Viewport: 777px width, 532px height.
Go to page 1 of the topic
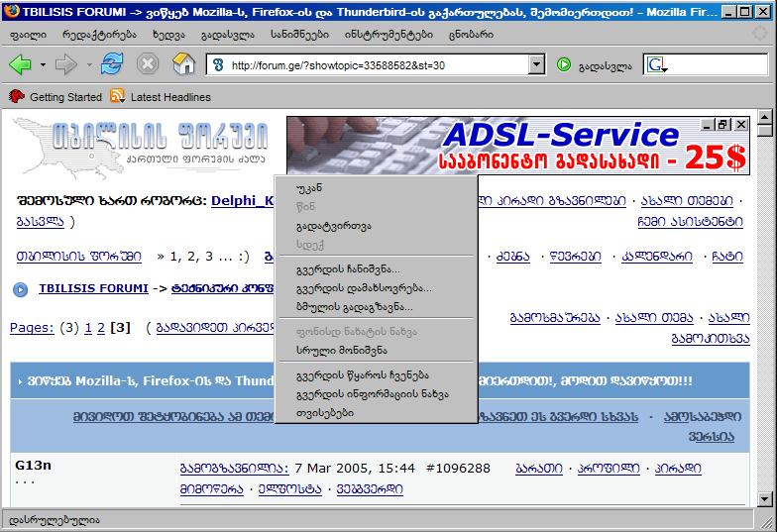tap(88, 327)
